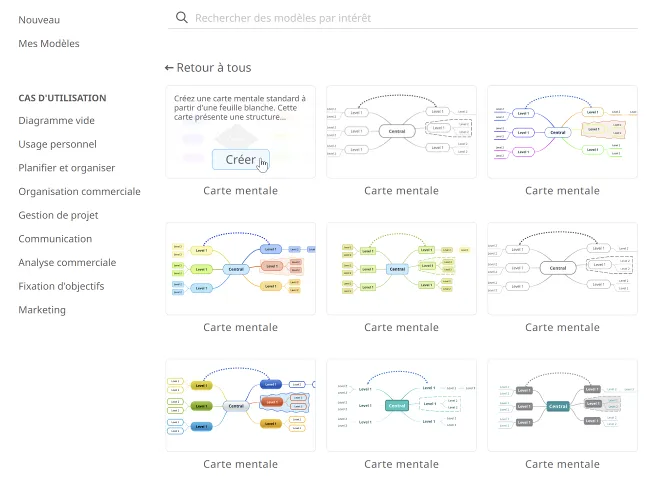Click the search magnifier icon
This screenshot has width=650, height=477.
(x=181, y=18)
